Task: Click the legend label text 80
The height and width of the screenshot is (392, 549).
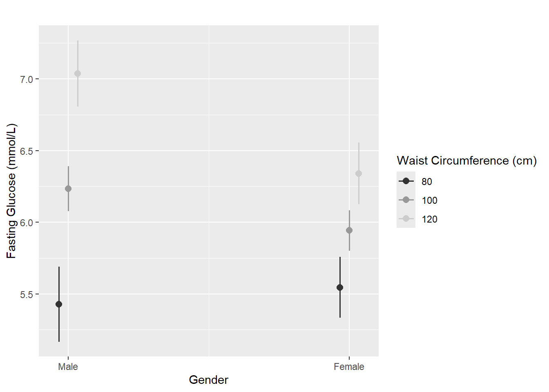Action: [427, 182]
